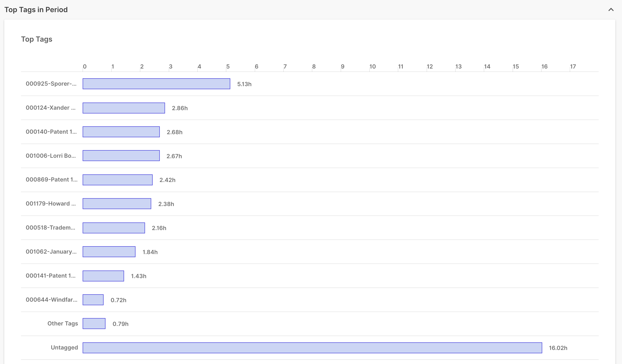This screenshot has height=364, width=622.
Task: Select the 001179-Howard bar
Action: pyautogui.click(x=117, y=204)
